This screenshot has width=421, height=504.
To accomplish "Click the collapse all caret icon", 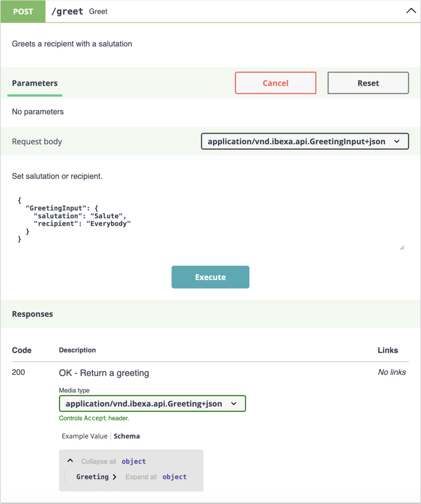I will pyautogui.click(x=70, y=461).
